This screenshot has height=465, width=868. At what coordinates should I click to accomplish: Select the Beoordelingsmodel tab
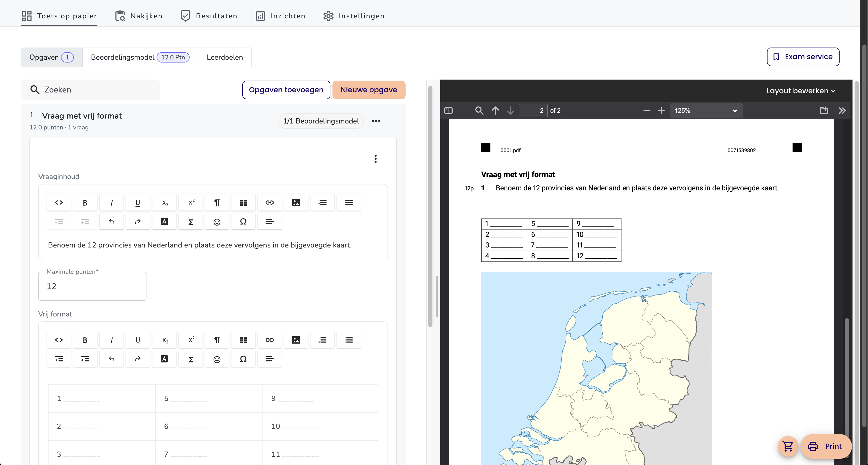[140, 57]
